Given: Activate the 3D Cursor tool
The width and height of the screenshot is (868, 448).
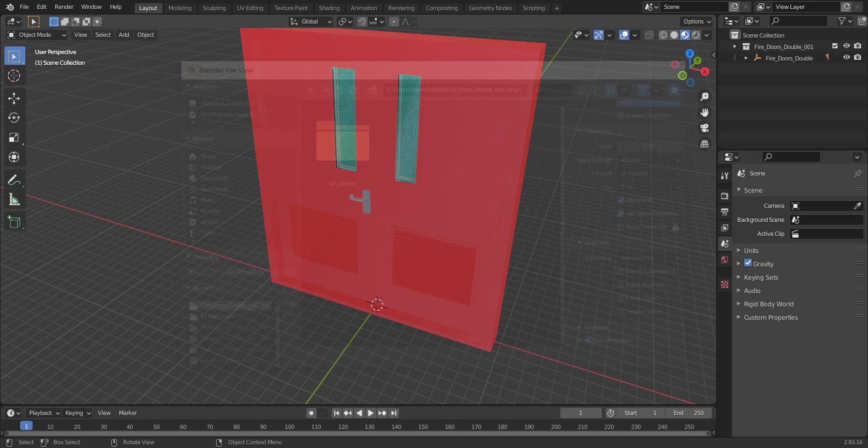Looking at the screenshot, I should coord(14,76).
